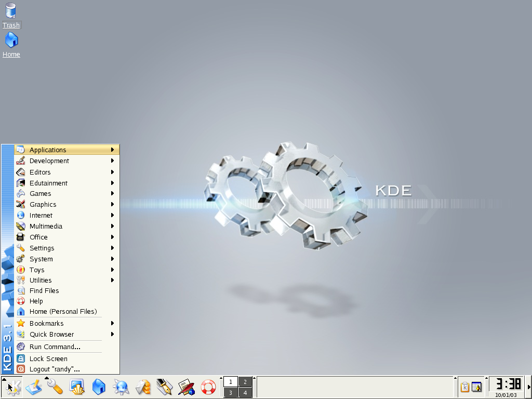Select Home (Personal Files) in K menu
The image size is (532, 399).
click(67, 312)
